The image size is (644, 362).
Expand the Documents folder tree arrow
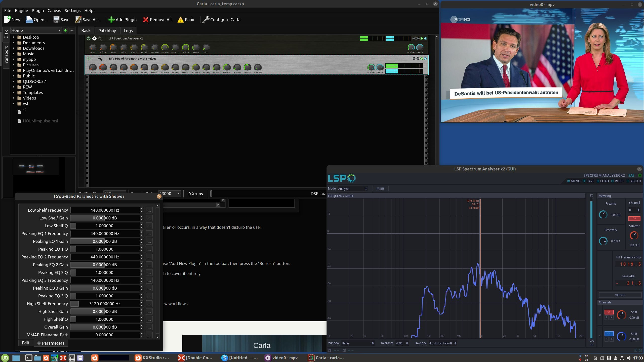[13, 43]
